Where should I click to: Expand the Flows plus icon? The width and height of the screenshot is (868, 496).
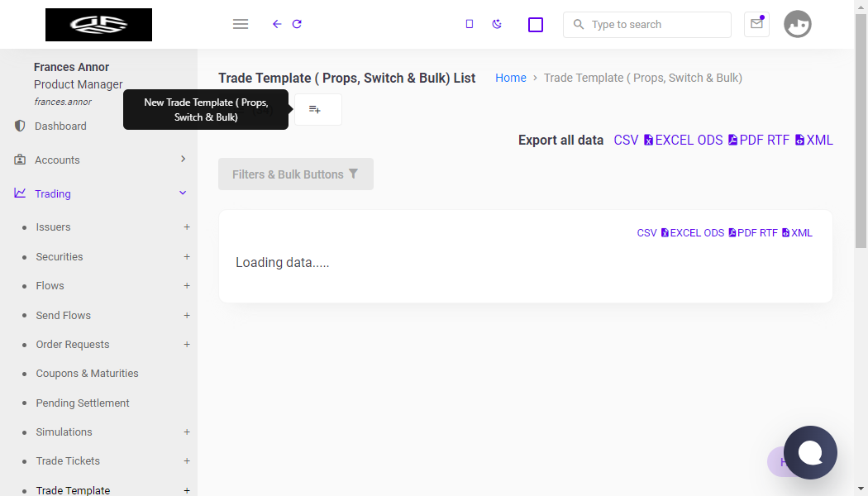(x=187, y=286)
